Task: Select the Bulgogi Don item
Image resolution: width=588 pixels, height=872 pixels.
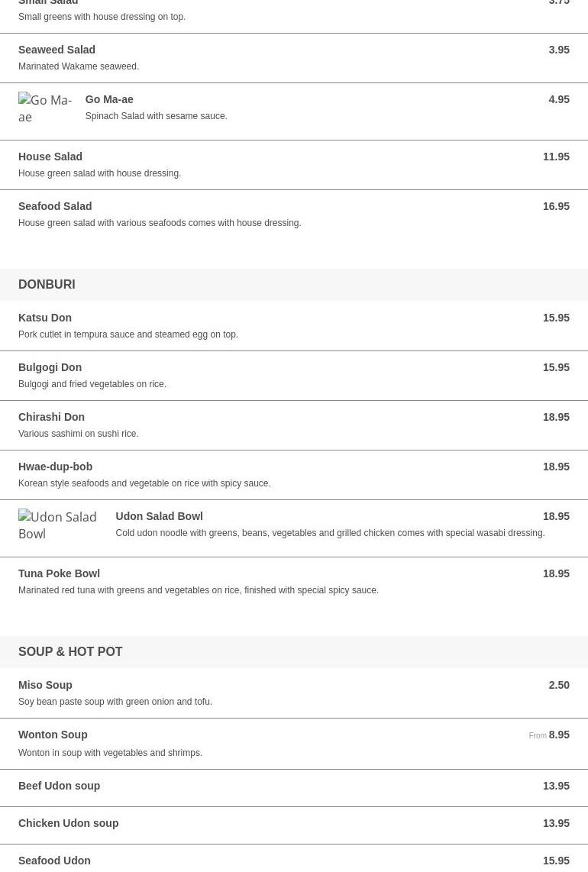Action: [50, 367]
